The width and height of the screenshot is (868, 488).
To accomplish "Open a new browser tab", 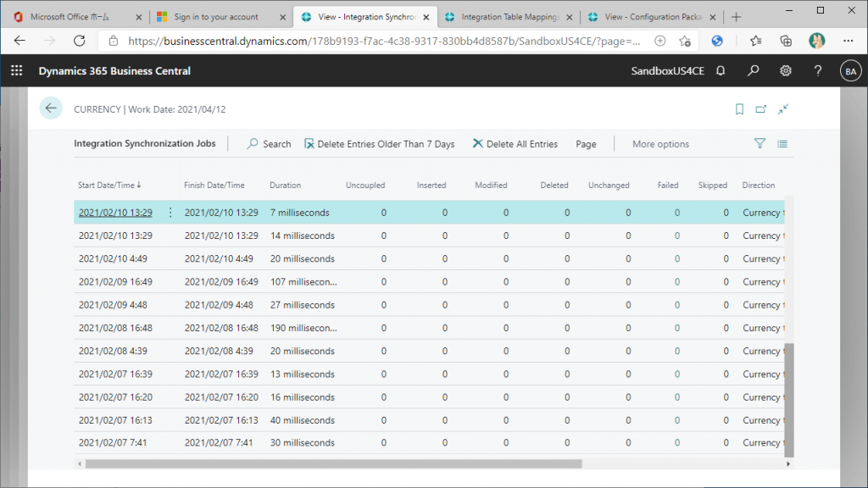I will pyautogui.click(x=736, y=17).
